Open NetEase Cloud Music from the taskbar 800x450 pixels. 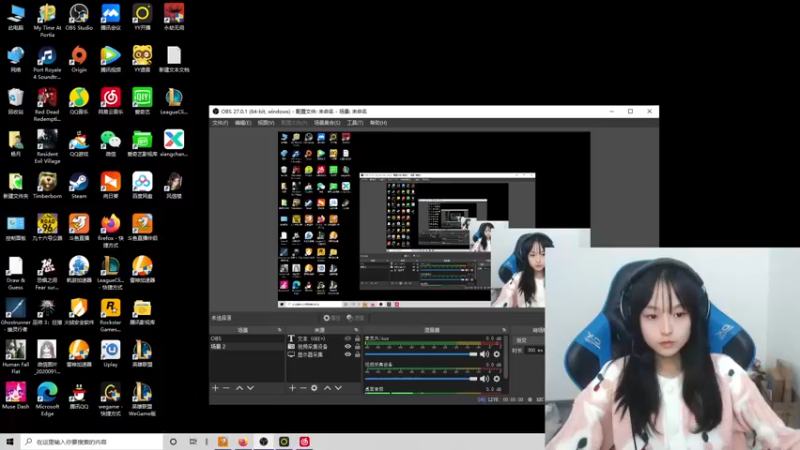pyautogui.click(x=305, y=441)
